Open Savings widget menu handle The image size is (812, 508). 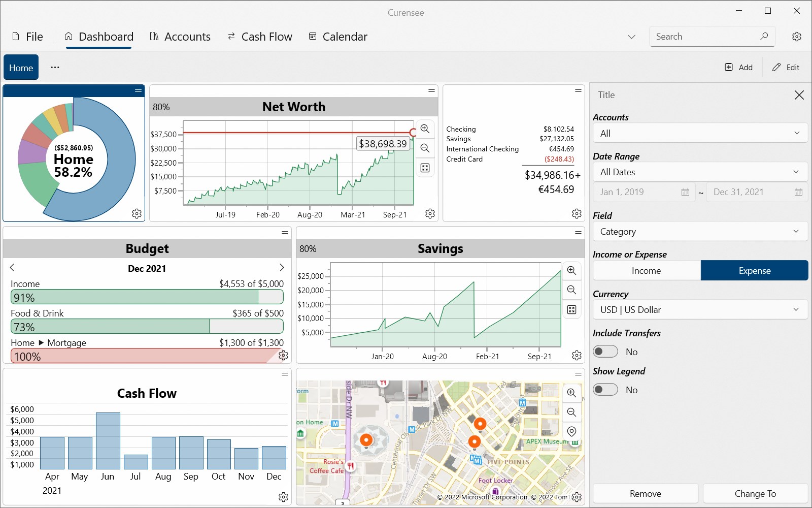[578, 232]
